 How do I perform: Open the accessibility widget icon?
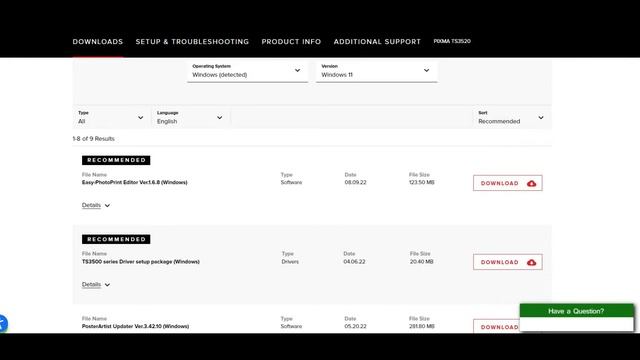click(2, 324)
